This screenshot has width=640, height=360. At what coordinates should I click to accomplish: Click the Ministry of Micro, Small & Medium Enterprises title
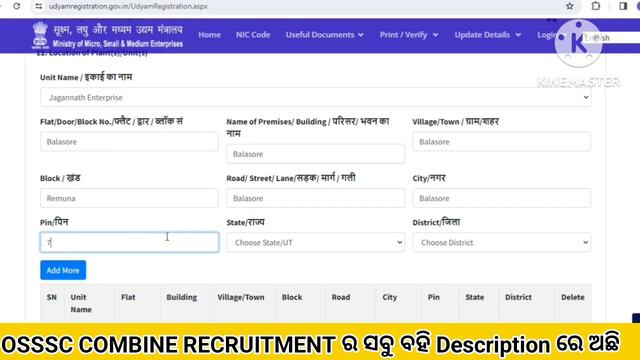pyautogui.click(x=118, y=44)
